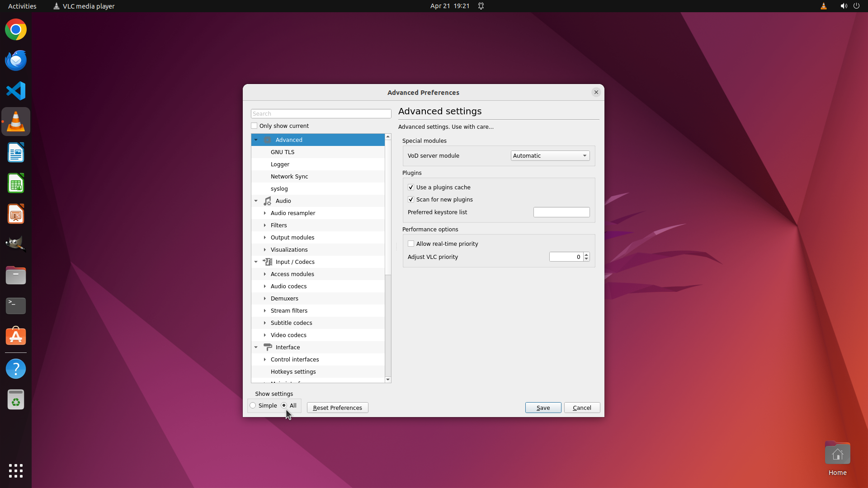Screen dimensions: 868x488
Task: Select the Simple settings radio button
Action: pos(253,405)
